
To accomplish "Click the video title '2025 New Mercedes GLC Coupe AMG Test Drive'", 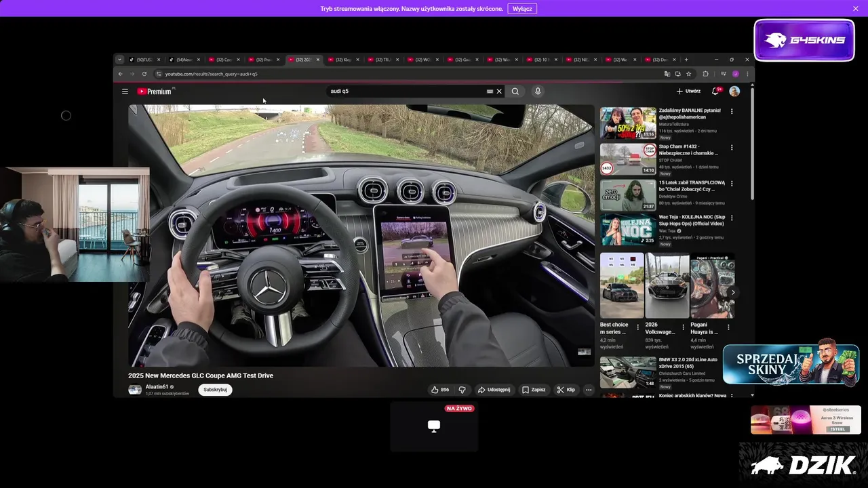I will (201, 375).
